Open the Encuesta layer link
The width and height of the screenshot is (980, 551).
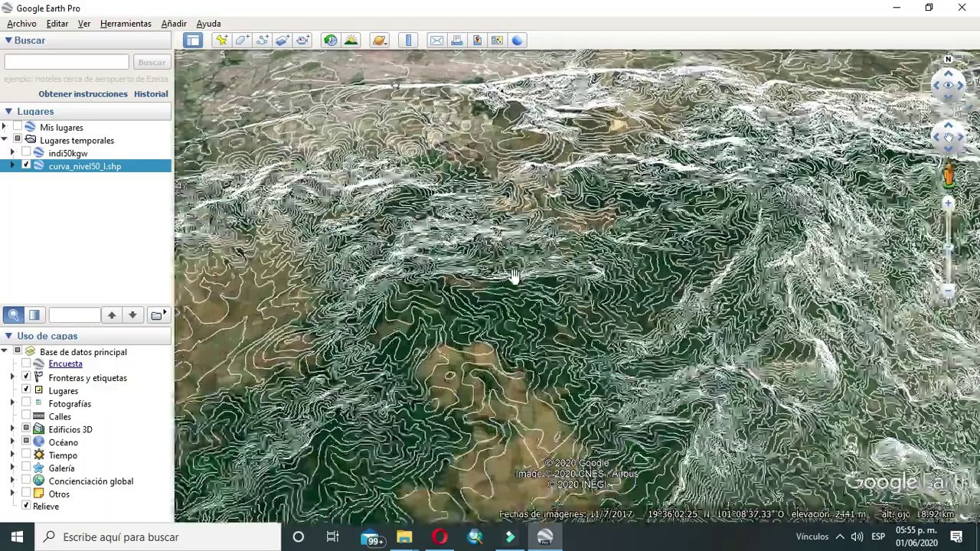tap(65, 364)
